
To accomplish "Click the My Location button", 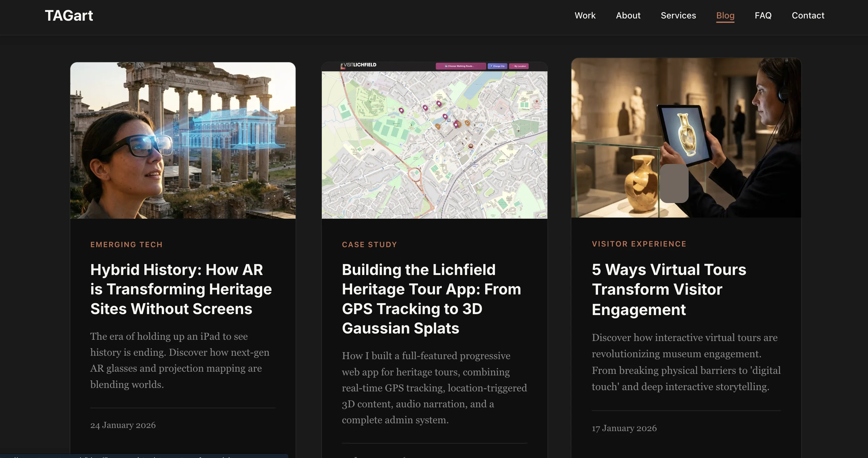I will tap(519, 66).
